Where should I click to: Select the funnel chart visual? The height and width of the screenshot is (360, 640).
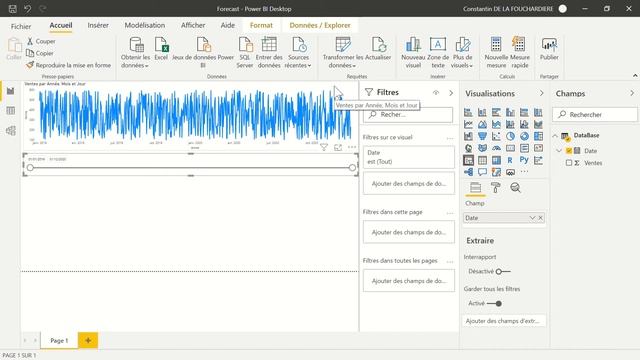pos(482,136)
